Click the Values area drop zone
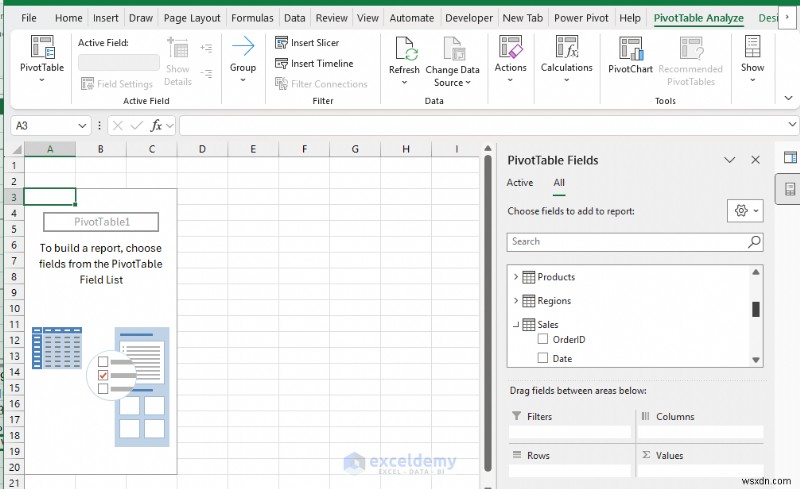Viewport: 800px width, 489px height. click(x=700, y=471)
